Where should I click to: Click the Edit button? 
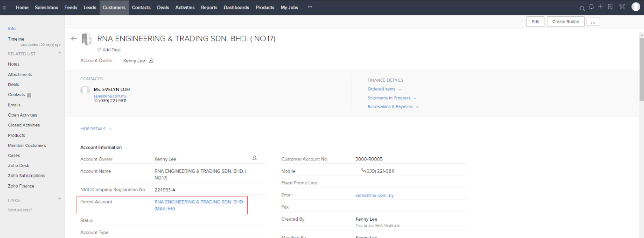point(535,21)
